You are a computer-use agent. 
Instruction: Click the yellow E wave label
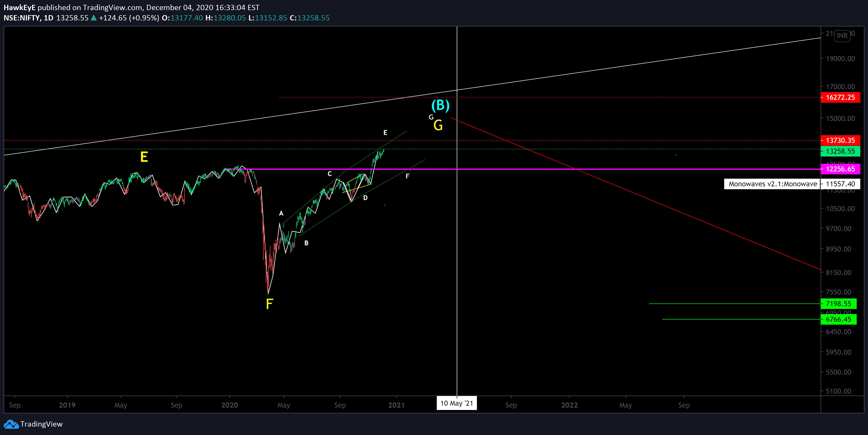point(144,157)
